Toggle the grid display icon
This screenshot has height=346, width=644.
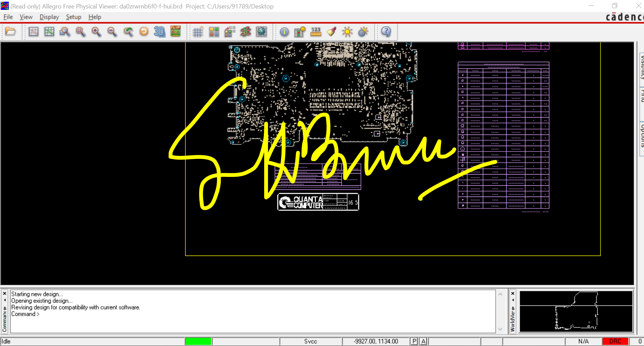[198, 32]
